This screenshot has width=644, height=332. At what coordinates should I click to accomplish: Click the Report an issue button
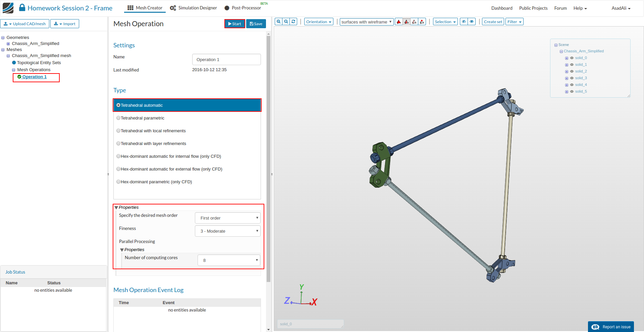pos(611,327)
